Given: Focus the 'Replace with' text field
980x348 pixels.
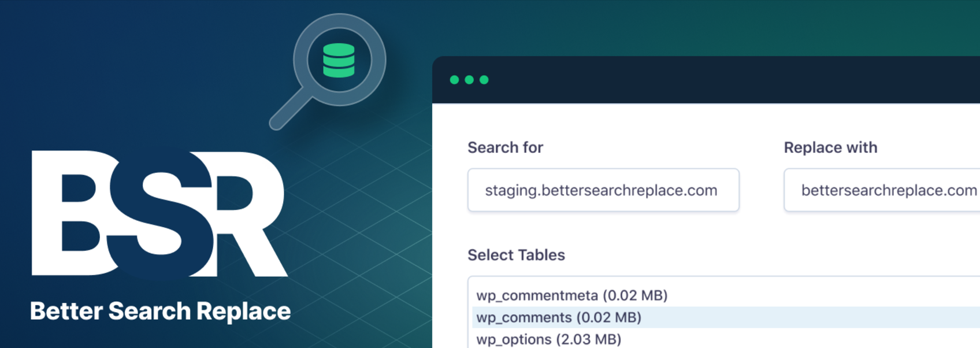Looking at the screenshot, I should click(x=881, y=190).
